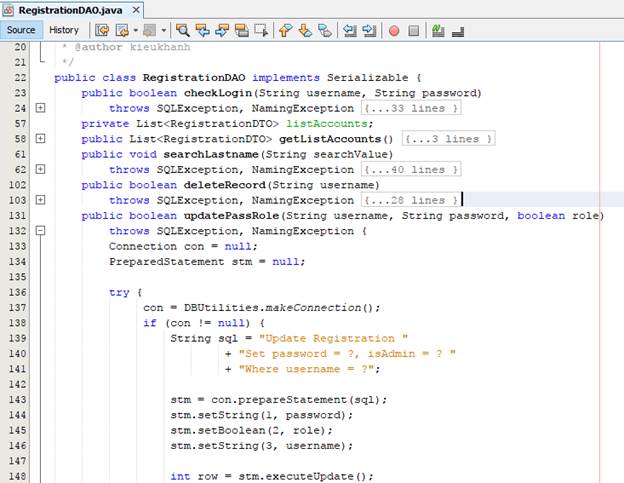Click line number 131 in the gutter
This screenshot has width=624, height=483.
(x=18, y=215)
